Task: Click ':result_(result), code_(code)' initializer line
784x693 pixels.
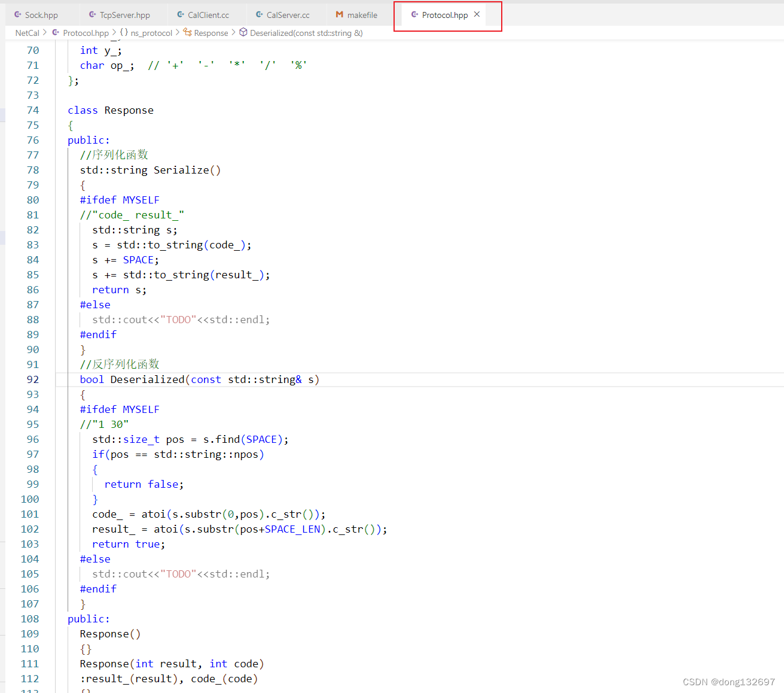Action: point(169,679)
